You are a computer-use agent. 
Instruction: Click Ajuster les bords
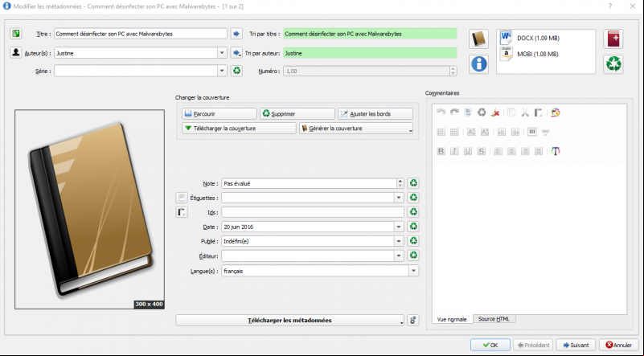tap(375, 114)
